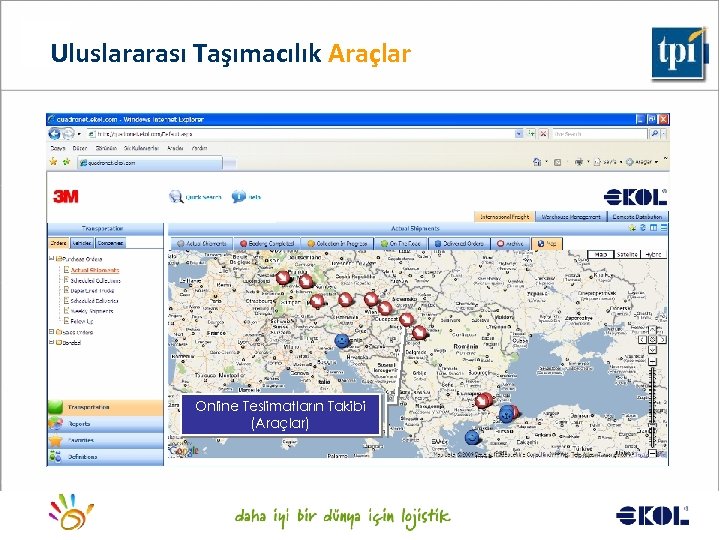This screenshot has width=720, height=540.
Task: Open Favorites section in left navigation
Action: pos(105,440)
